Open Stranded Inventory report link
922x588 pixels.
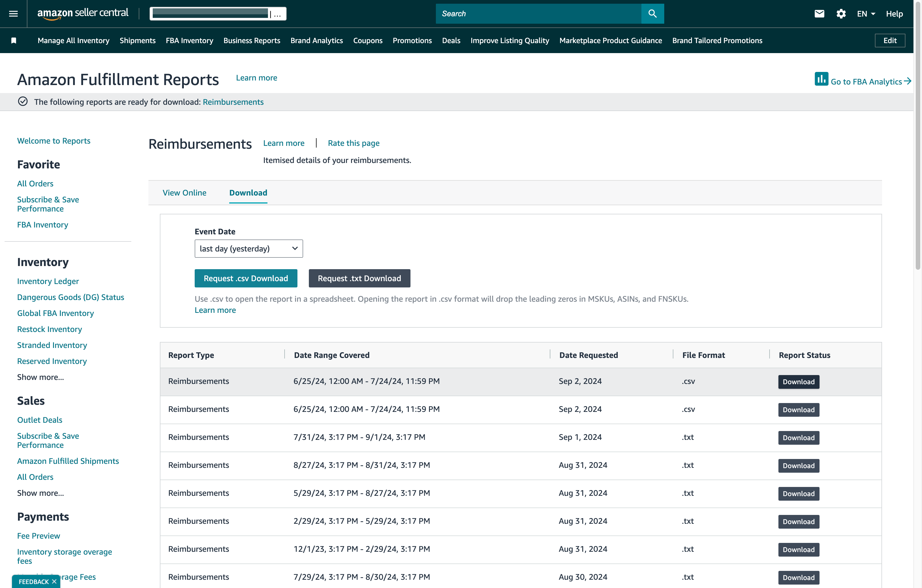pos(52,345)
